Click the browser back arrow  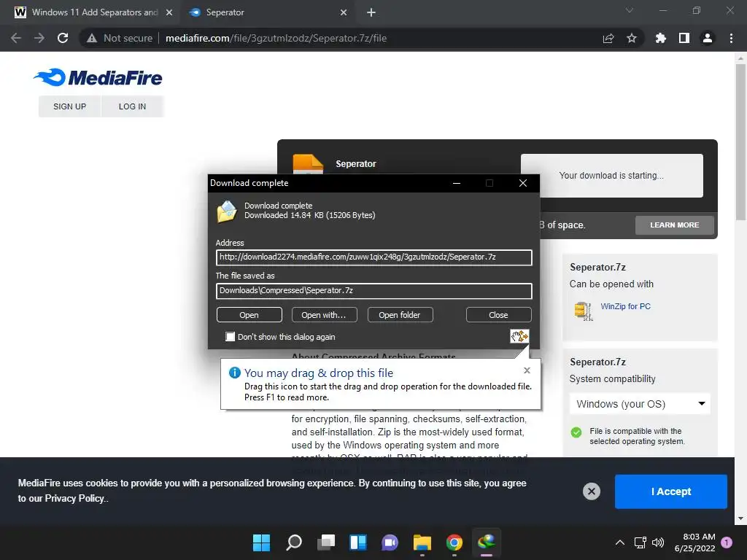click(16, 38)
